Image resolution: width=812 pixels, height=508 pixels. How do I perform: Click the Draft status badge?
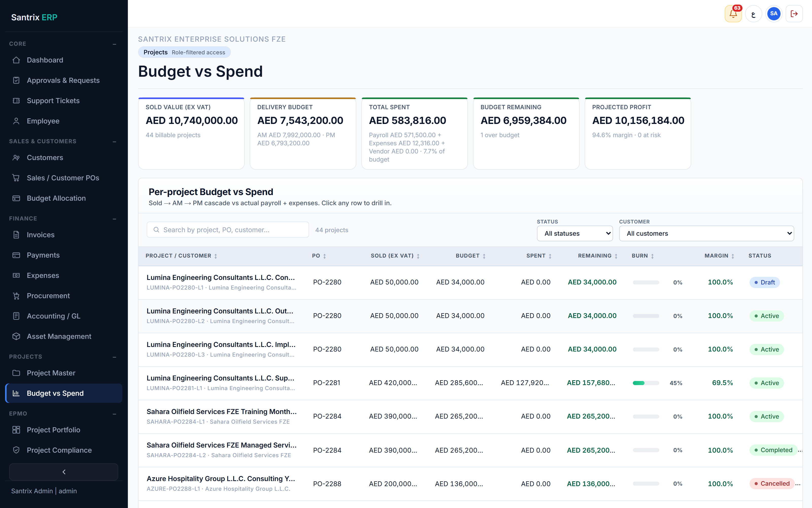click(765, 282)
